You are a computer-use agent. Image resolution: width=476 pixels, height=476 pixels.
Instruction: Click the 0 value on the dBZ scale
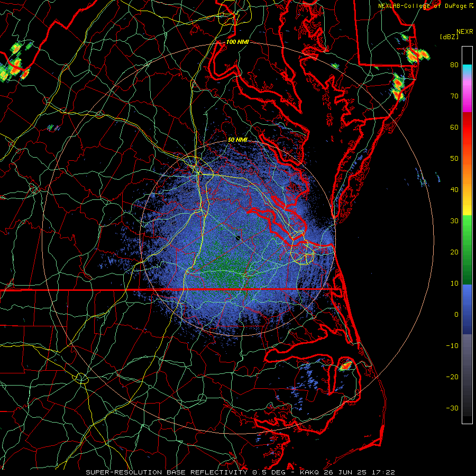(x=456, y=315)
